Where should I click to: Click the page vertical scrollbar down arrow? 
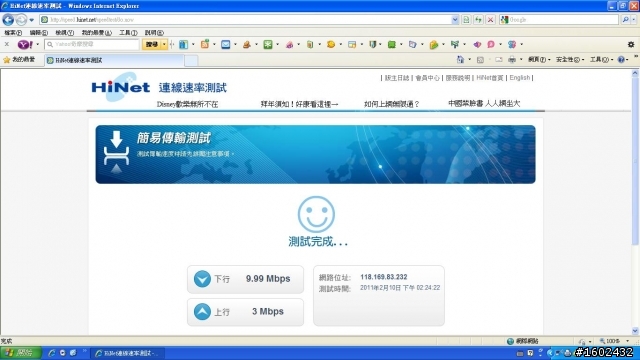(635, 331)
